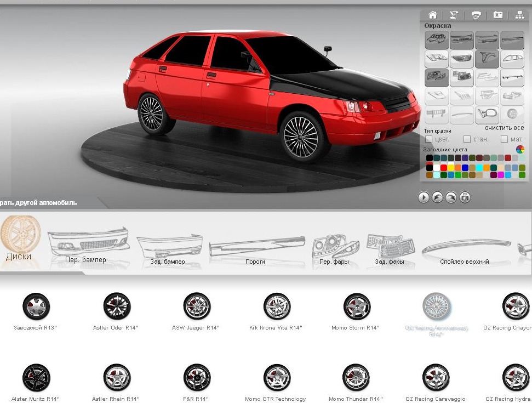Open the Зад. бампер category
Viewport: 532px width, 403px height.
[x=169, y=248]
